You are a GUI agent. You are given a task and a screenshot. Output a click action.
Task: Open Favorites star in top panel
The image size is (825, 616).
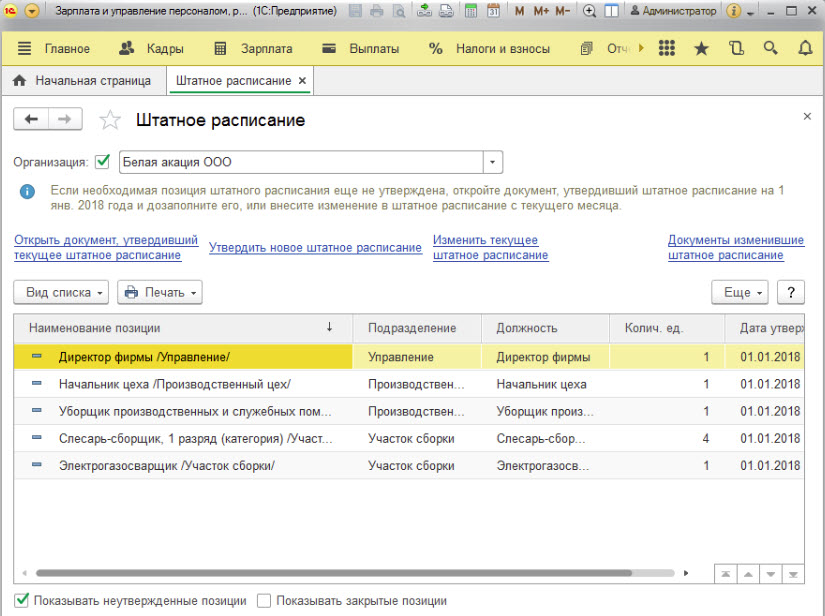(x=701, y=48)
